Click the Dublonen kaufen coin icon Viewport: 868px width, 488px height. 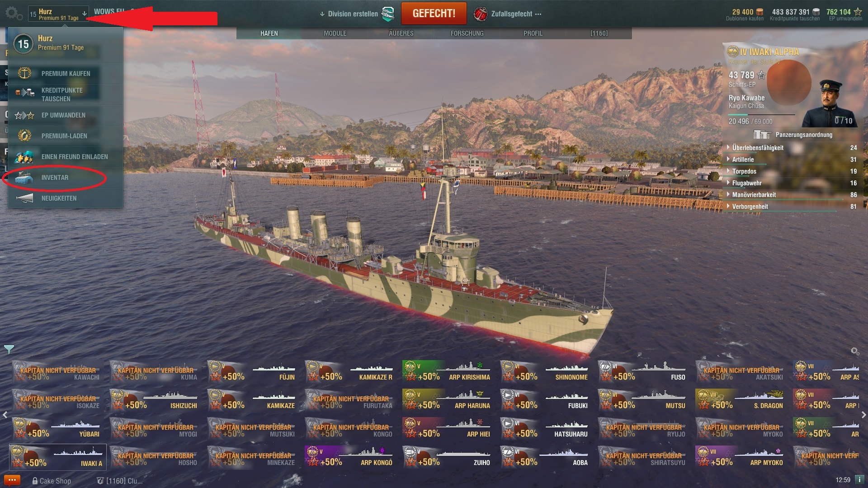(760, 12)
